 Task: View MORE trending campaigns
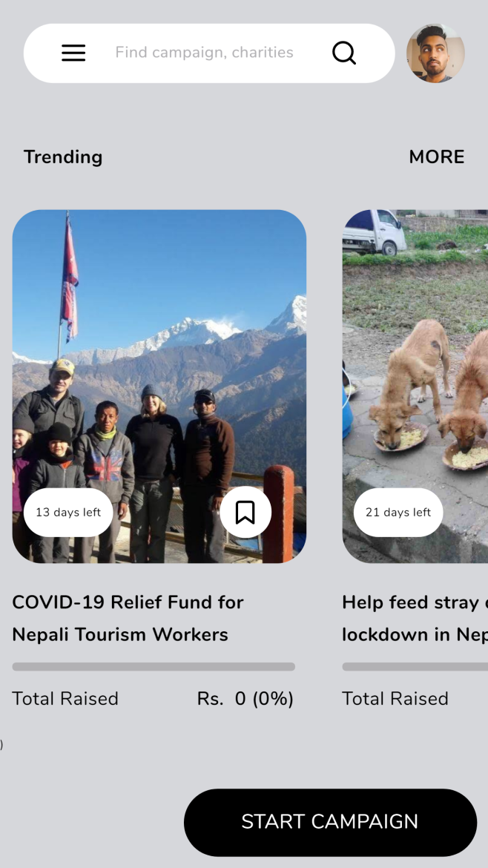click(437, 157)
